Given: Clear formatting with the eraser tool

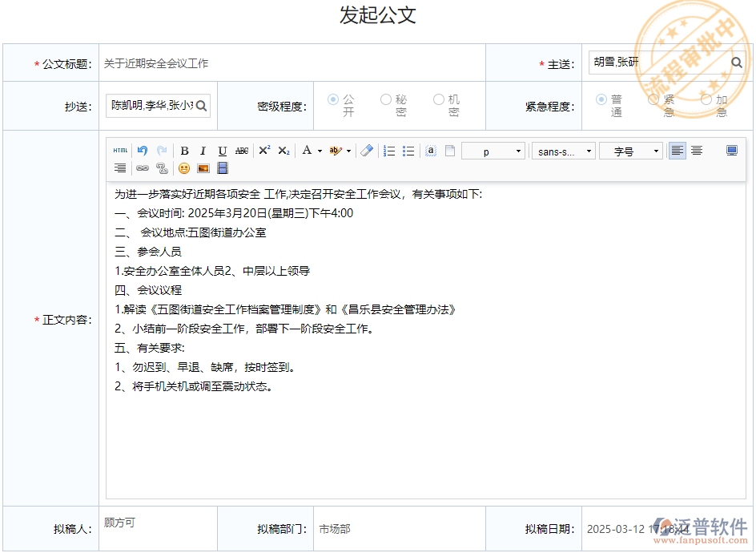Looking at the screenshot, I should point(365,151).
